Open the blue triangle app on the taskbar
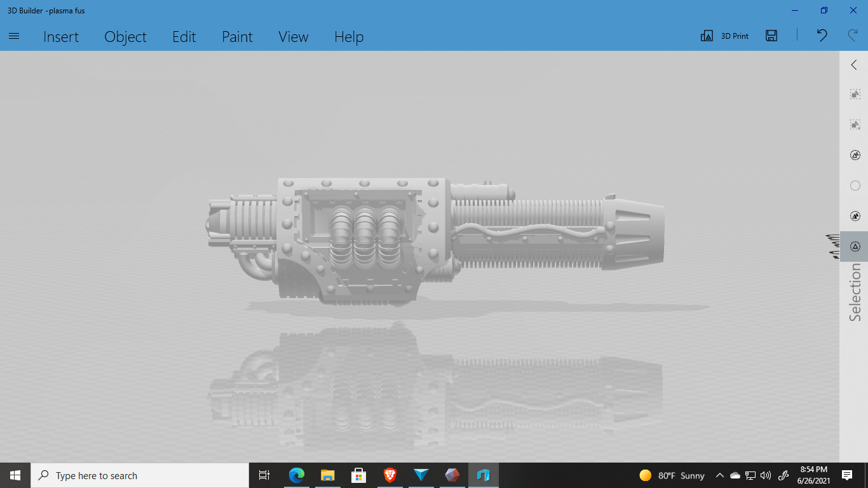Image resolution: width=868 pixels, height=488 pixels. click(421, 475)
